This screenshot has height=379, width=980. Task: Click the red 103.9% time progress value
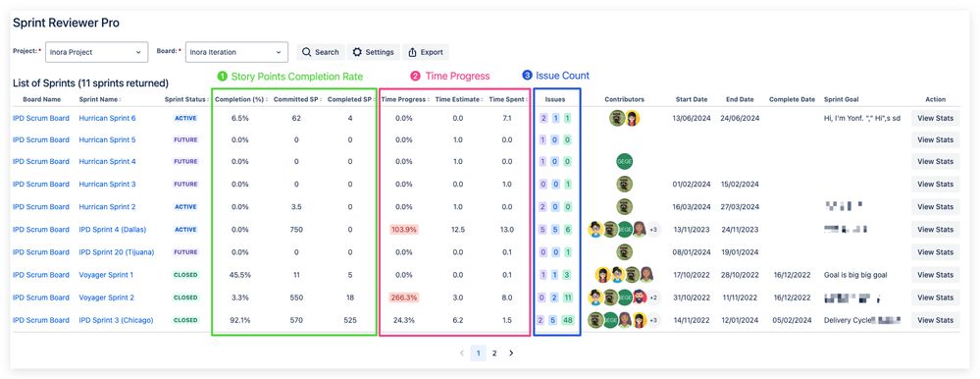pyautogui.click(x=404, y=230)
